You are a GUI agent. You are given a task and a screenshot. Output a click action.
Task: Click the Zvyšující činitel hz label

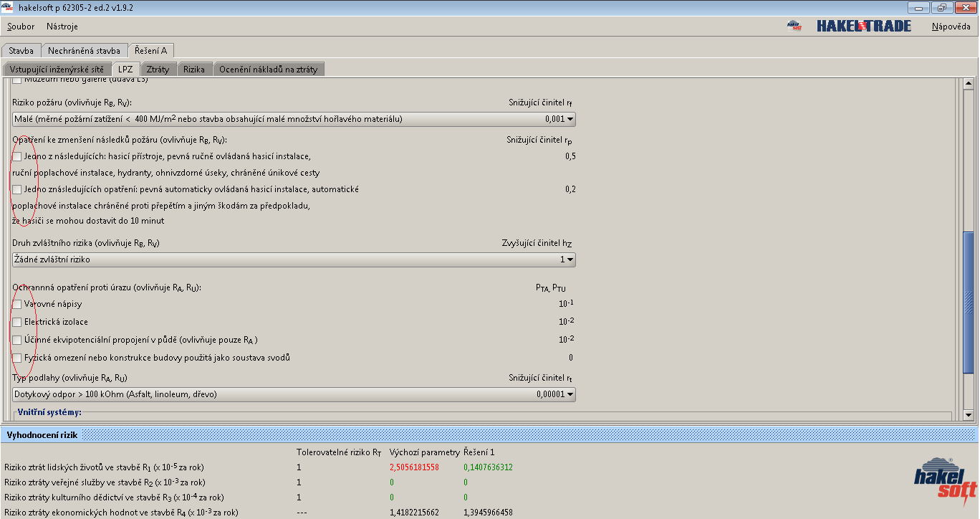pyautogui.click(x=537, y=244)
